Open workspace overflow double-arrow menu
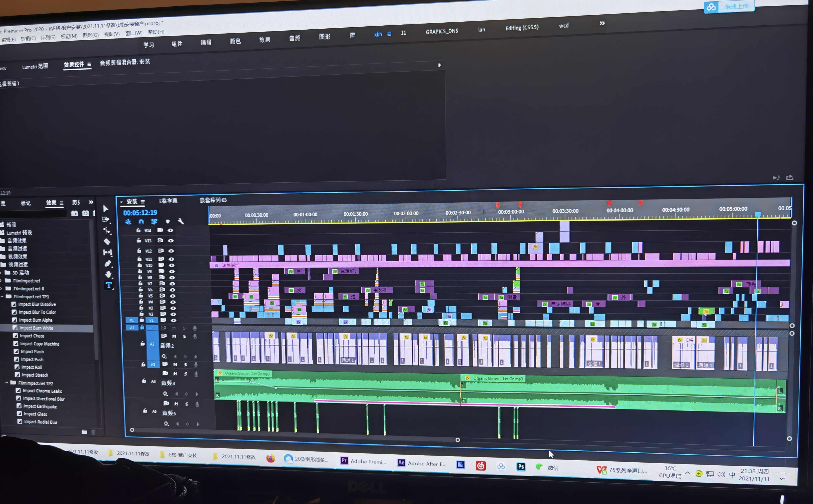 [602, 23]
